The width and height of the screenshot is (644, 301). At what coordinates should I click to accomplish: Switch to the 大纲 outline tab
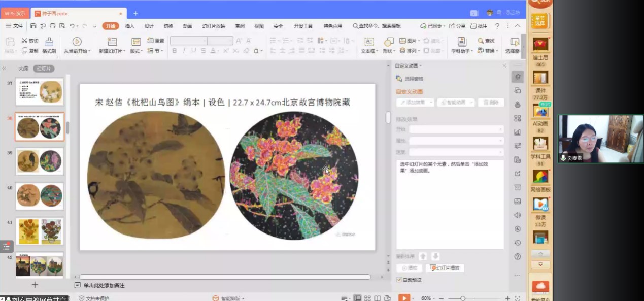[x=23, y=69]
